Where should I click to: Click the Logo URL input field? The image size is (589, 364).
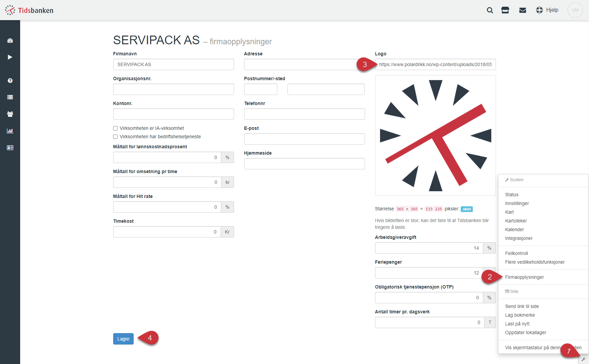(x=435, y=64)
